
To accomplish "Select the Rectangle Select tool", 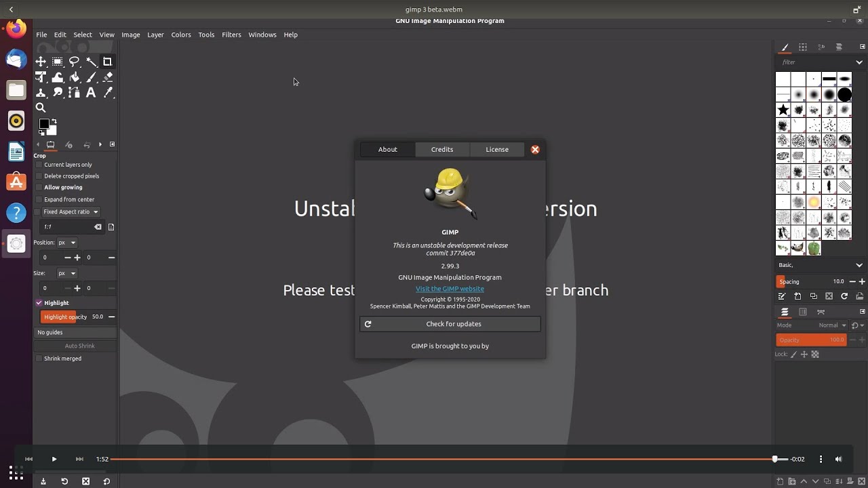I will [58, 62].
